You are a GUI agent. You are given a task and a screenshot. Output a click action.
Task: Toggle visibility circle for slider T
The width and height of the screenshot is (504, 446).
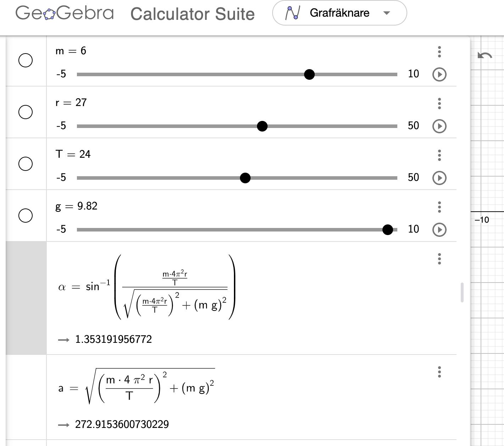[26, 164]
